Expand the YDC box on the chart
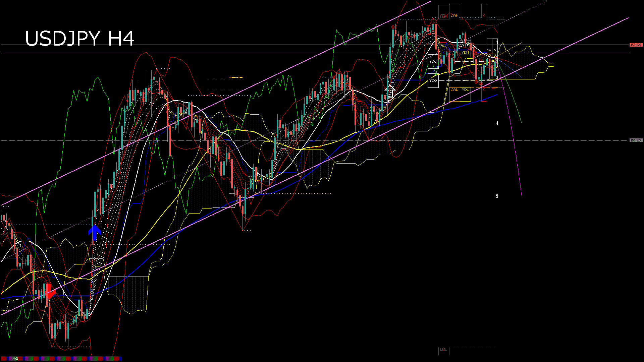The height and width of the screenshot is (362, 644). (433, 61)
